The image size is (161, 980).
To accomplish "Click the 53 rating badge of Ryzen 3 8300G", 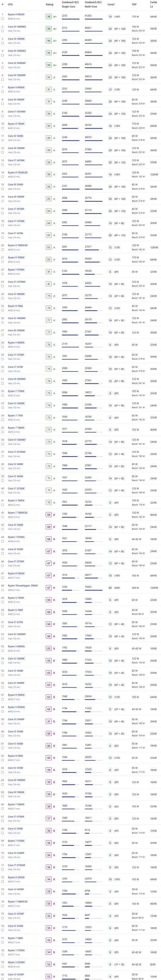I will [x=48, y=965].
